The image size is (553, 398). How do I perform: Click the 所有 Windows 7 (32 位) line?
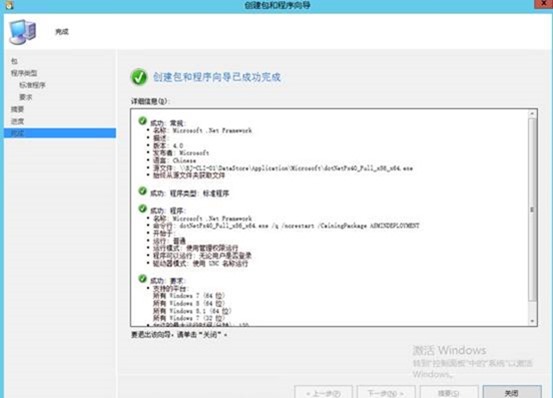coord(189,318)
